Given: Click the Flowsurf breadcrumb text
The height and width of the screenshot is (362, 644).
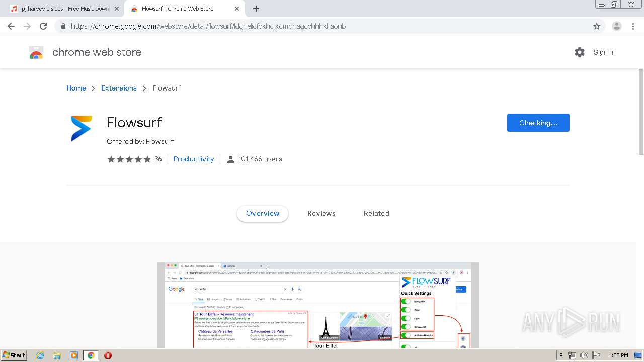Looking at the screenshot, I should point(167,88).
